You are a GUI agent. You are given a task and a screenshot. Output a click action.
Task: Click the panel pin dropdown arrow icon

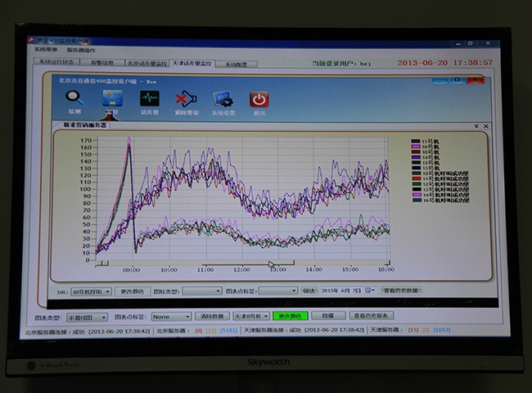pos(476,126)
